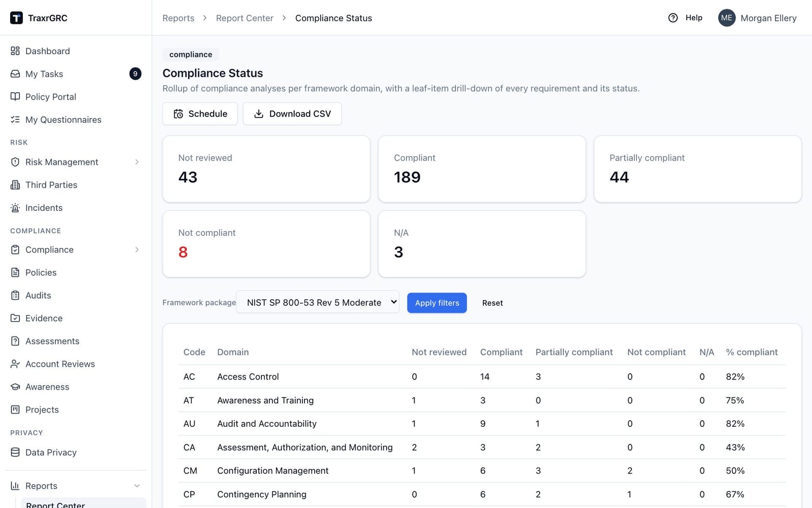Click the Contingency Planning row name

(x=262, y=494)
